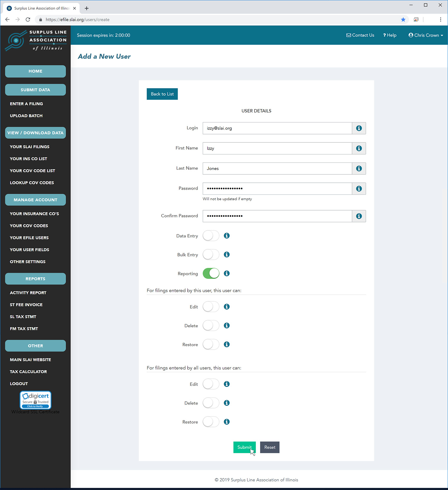
Task: Click the info icon beside the Password field
Action: (359, 189)
